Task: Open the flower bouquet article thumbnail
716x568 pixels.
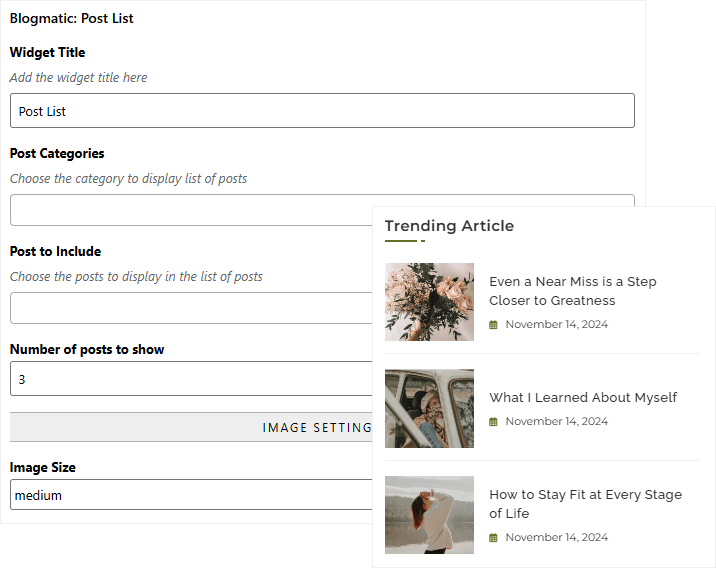Action: (x=429, y=302)
